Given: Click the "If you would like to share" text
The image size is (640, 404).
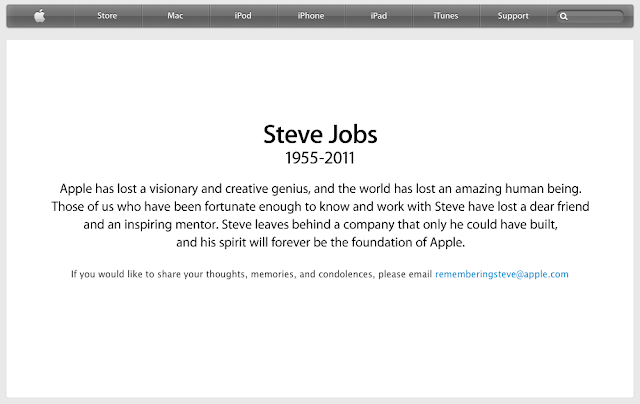Looking at the screenshot, I should (x=251, y=274).
